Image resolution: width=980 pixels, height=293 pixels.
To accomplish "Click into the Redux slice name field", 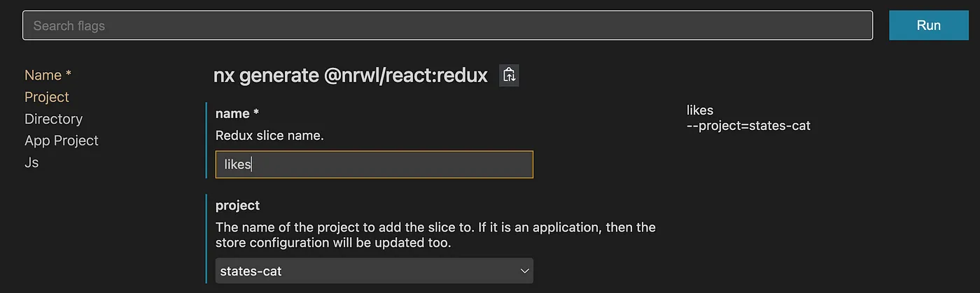I will coord(374,164).
